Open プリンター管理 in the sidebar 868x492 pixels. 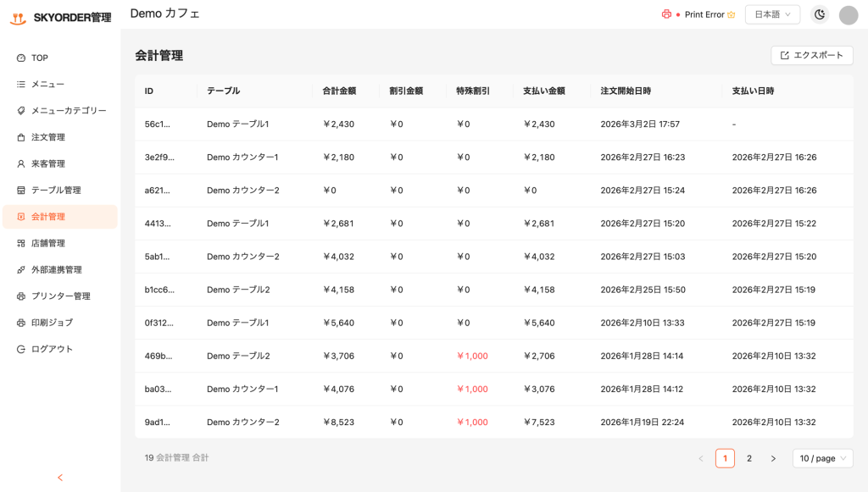point(60,296)
